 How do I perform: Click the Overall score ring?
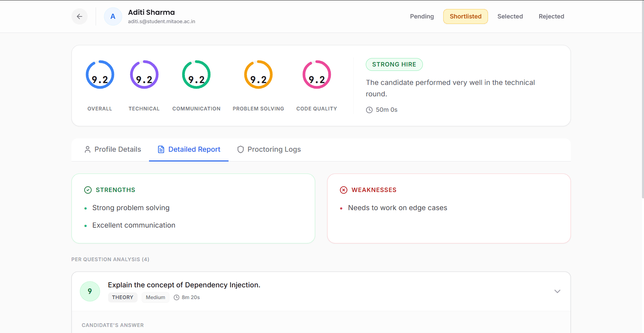coord(100,75)
